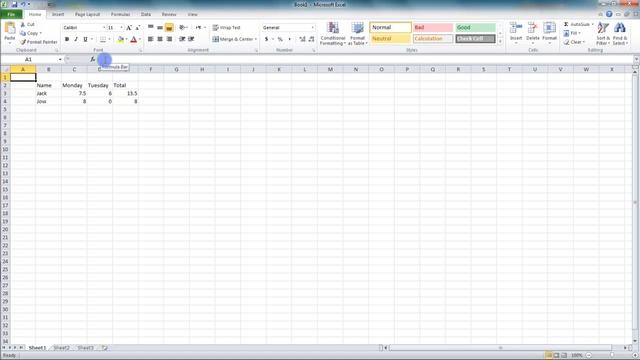The width and height of the screenshot is (640, 360).
Task: Switch to Sheet2 tab
Action: pos(61,348)
